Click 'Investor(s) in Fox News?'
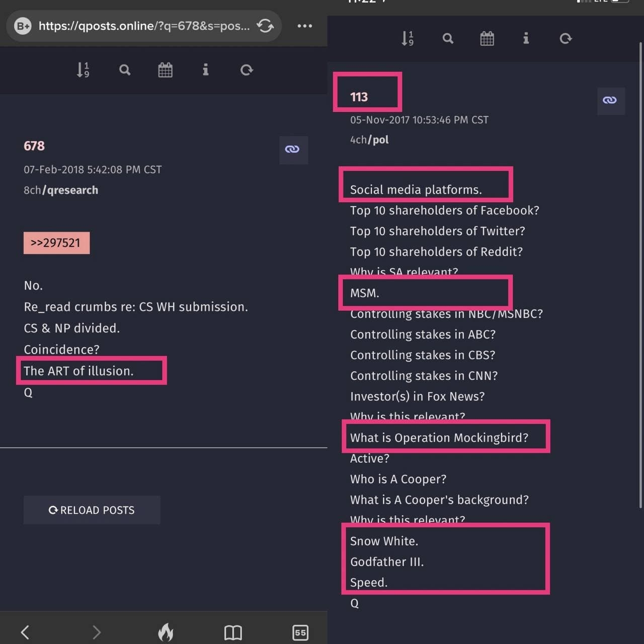Image resolution: width=644 pixels, height=644 pixels. point(418,396)
